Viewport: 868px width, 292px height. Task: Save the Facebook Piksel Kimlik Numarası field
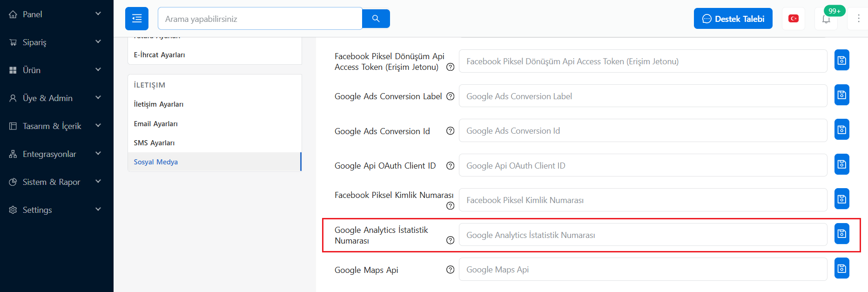(x=842, y=199)
